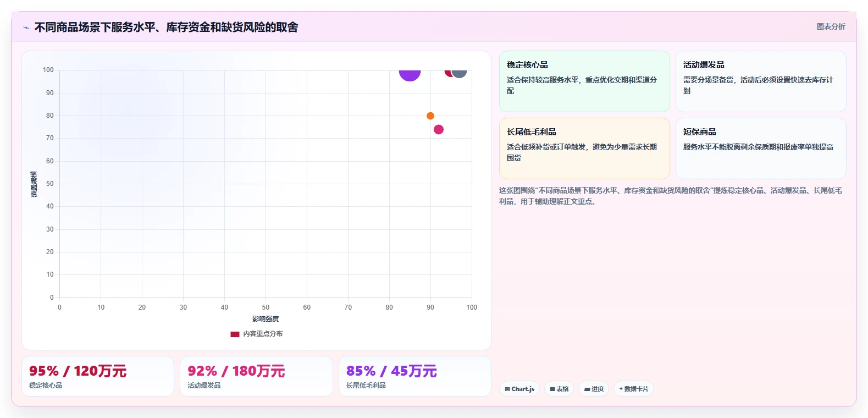Screen dimensions: 868x418
Task: Click the summary paragraph starting with 这张图围绕
Action: (671, 196)
